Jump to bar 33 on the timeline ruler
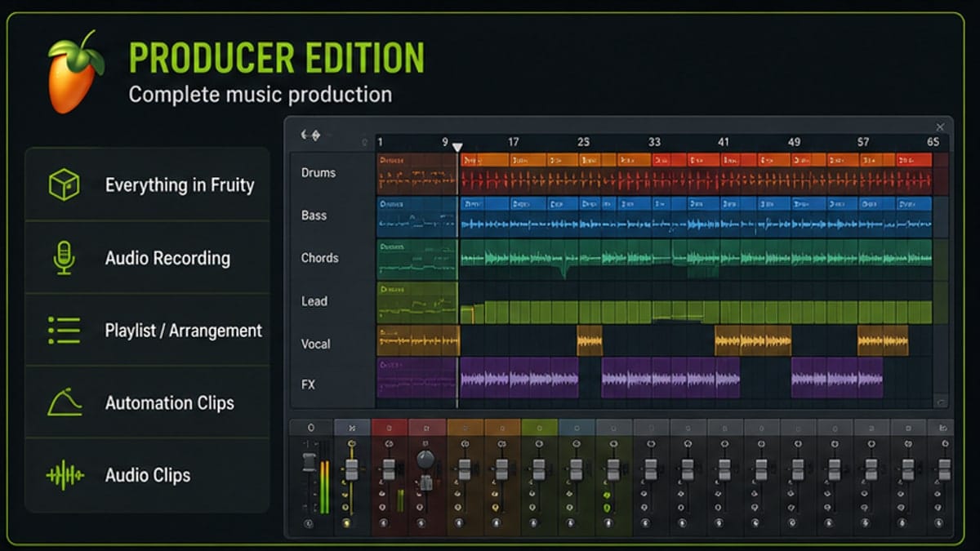This screenshot has width=980, height=551. pos(654,142)
